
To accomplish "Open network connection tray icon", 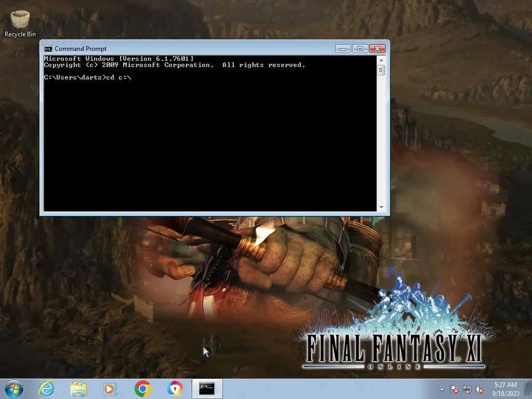I will (x=467, y=389).
